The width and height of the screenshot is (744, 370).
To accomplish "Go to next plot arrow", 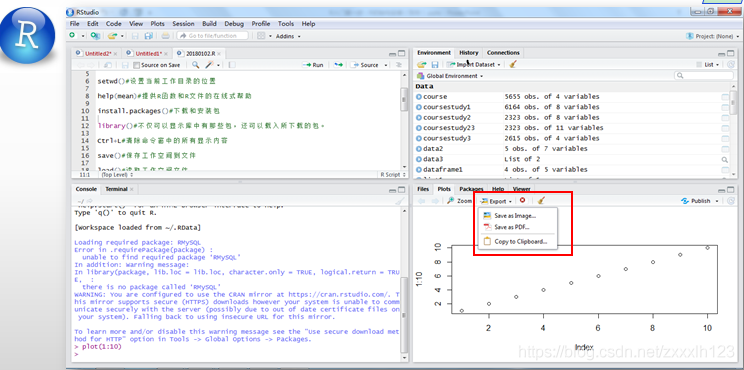I will [435, 201].
